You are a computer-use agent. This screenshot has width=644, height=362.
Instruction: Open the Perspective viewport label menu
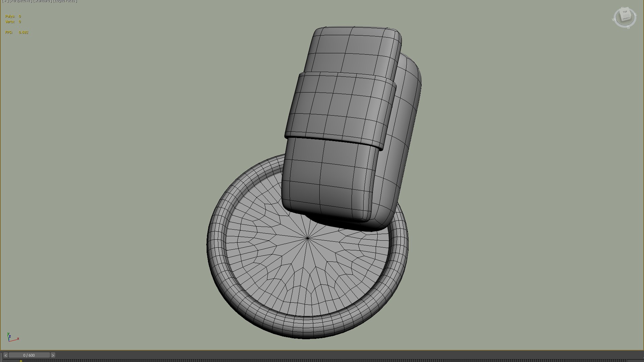(x=20, y=1)
